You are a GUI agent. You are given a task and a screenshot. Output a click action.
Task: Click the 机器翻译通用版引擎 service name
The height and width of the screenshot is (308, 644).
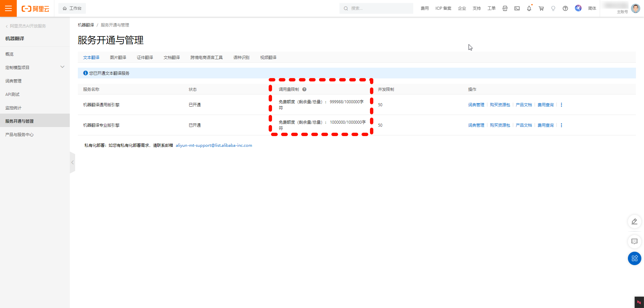click(101, 105)
